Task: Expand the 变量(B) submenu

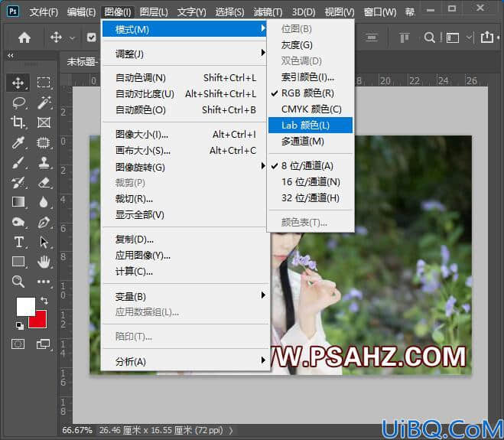Action: point(184,296)
